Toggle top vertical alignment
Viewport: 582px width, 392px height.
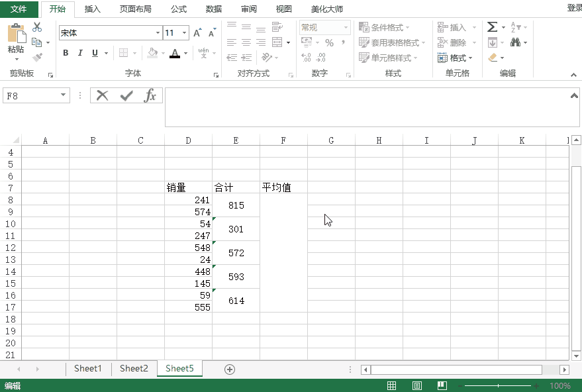coord(232,25)
